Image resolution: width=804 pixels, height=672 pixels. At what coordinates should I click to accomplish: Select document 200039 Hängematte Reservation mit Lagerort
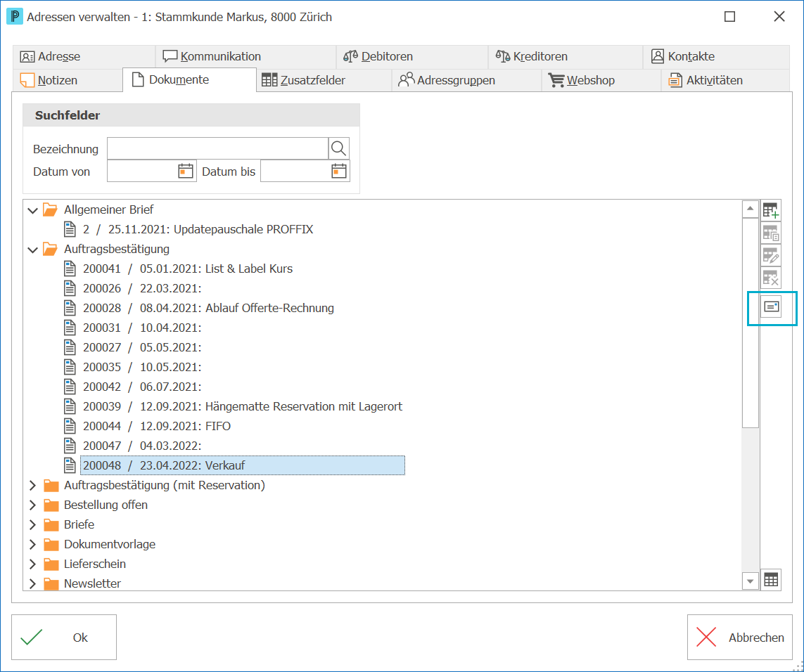point(243,406)
